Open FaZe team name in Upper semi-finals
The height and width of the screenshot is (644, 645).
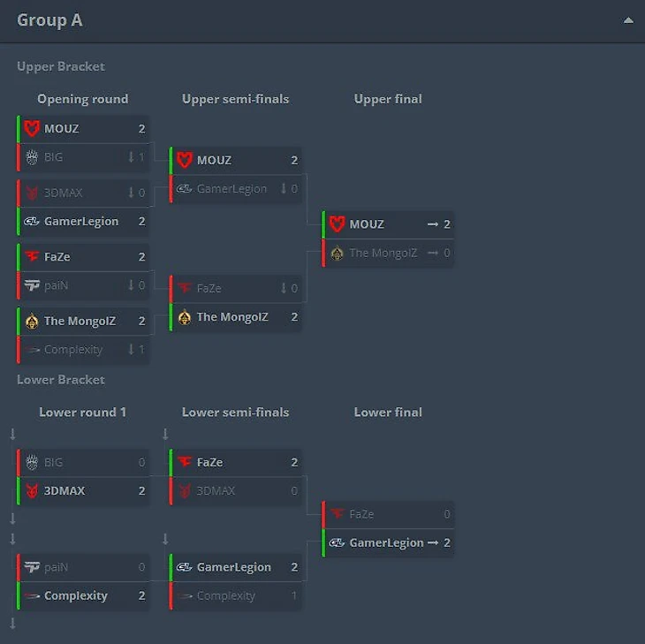(x=209, y=289)
